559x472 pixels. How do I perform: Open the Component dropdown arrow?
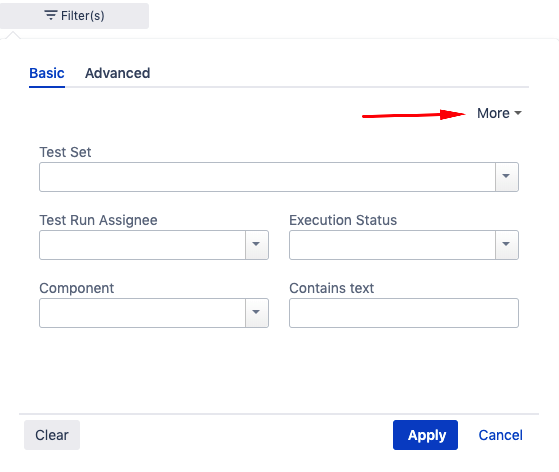click(257, 313)
